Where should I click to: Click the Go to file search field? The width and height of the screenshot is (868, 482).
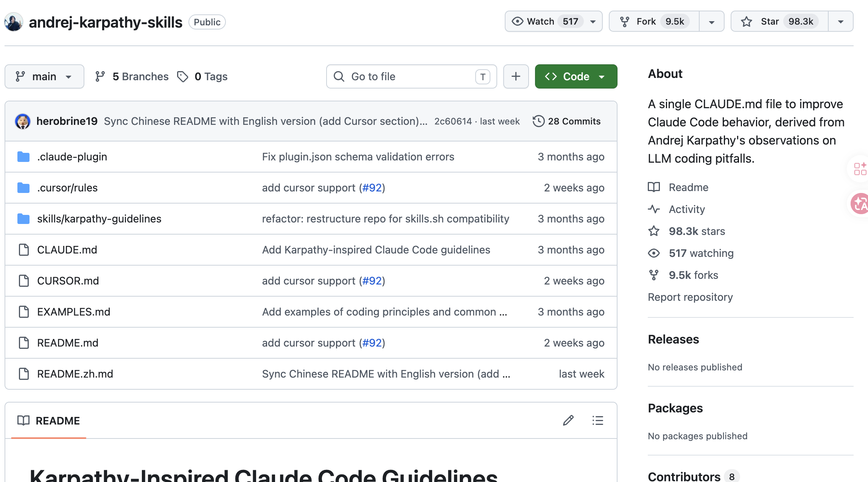pyautogui.click(x=411, y=76)
